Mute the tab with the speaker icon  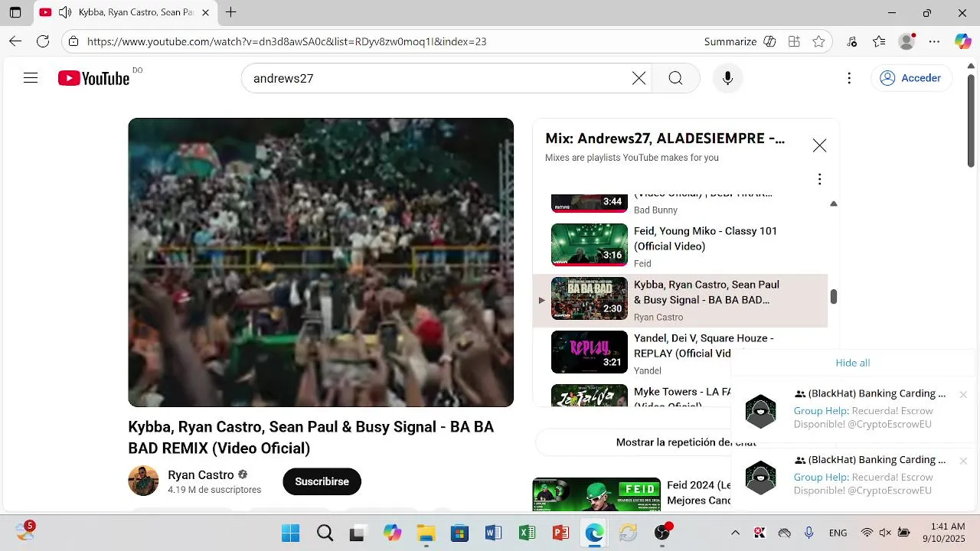(65, 12)
